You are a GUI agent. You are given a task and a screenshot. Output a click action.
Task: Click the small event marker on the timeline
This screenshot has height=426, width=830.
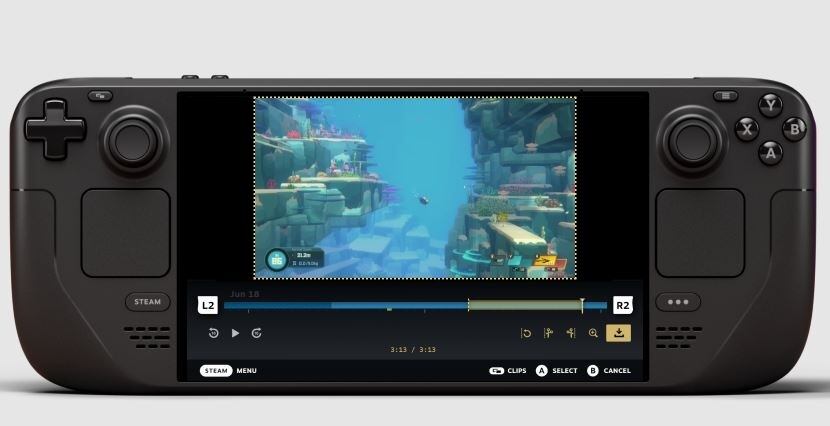pos(389,309)
